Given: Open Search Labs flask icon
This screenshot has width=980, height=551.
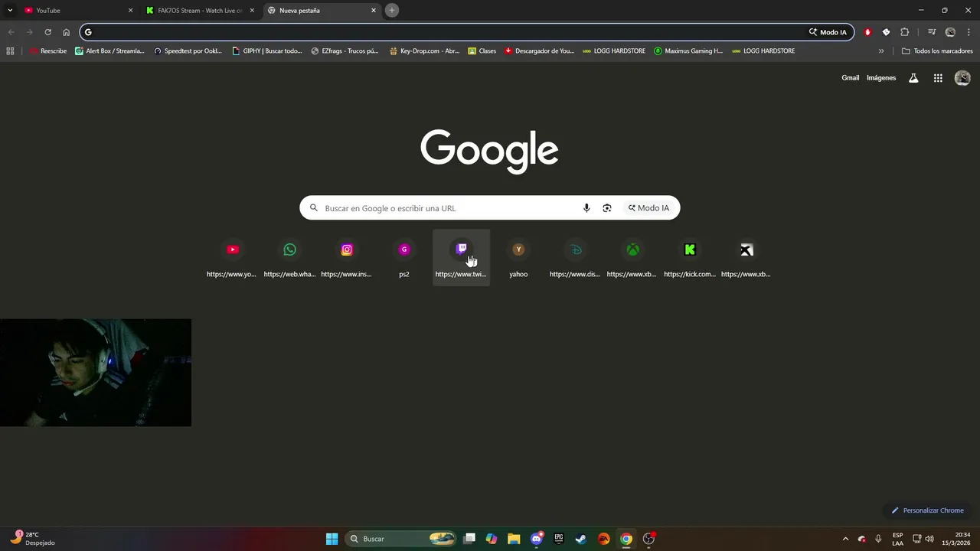Looking at the screenshot, I should point(913,78).
